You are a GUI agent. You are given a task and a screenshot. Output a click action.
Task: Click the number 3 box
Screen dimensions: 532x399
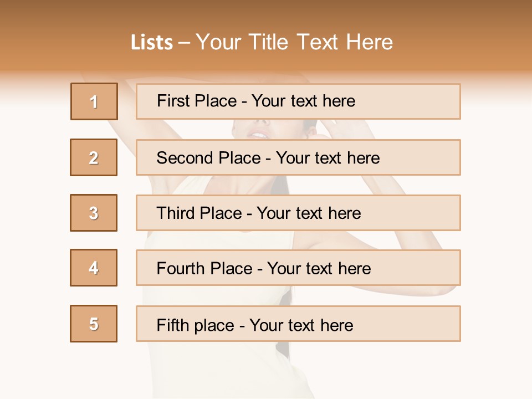94,213
